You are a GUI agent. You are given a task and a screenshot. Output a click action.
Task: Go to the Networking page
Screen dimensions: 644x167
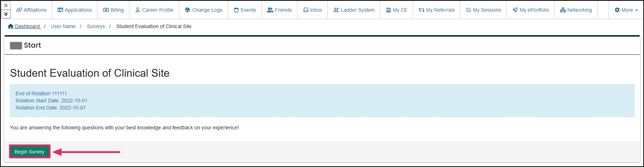click(576, 10)
